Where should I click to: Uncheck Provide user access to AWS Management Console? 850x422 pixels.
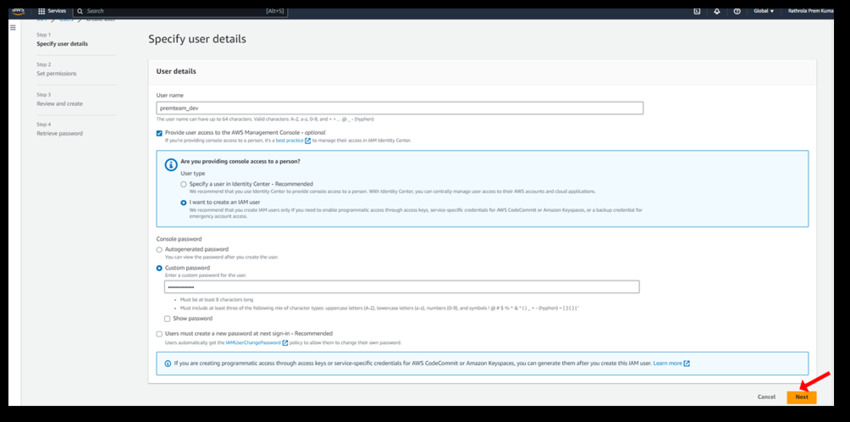159,133
